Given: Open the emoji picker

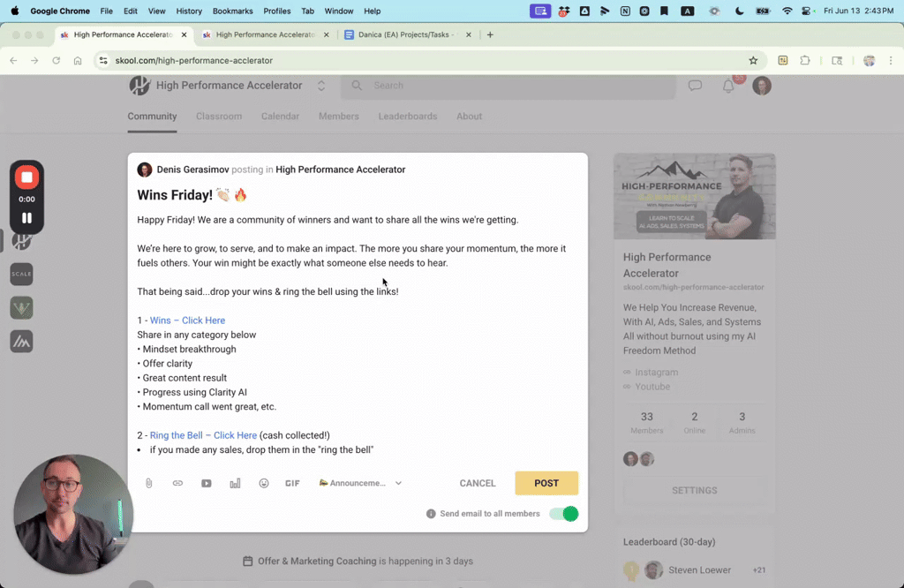Looking at the screenshot, I should (x=263, y=483).
